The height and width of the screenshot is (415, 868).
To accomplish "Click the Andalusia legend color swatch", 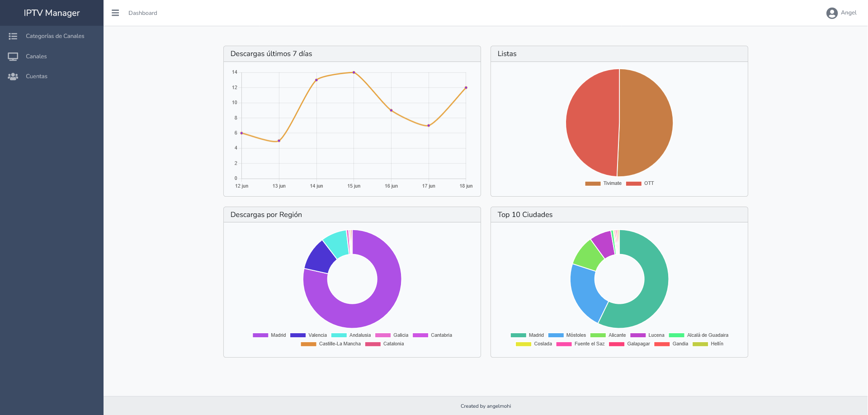I will point(339,335).
